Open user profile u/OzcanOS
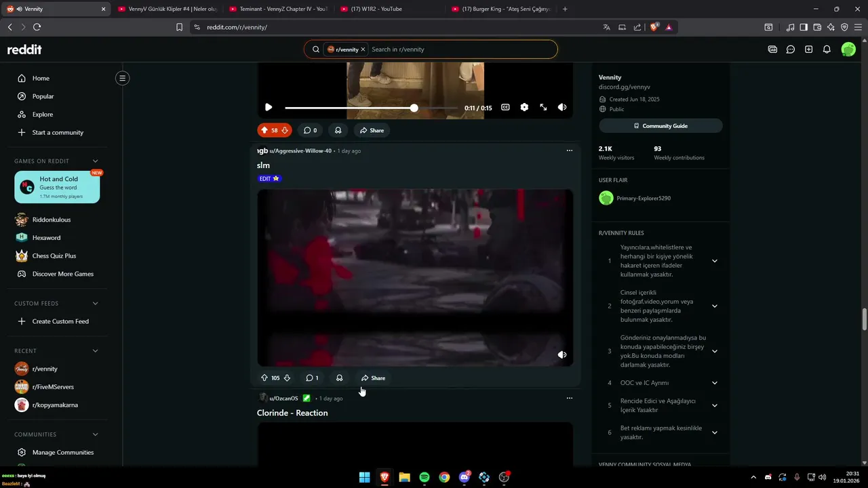Screen dimensions: 868x488 [283, 399]
